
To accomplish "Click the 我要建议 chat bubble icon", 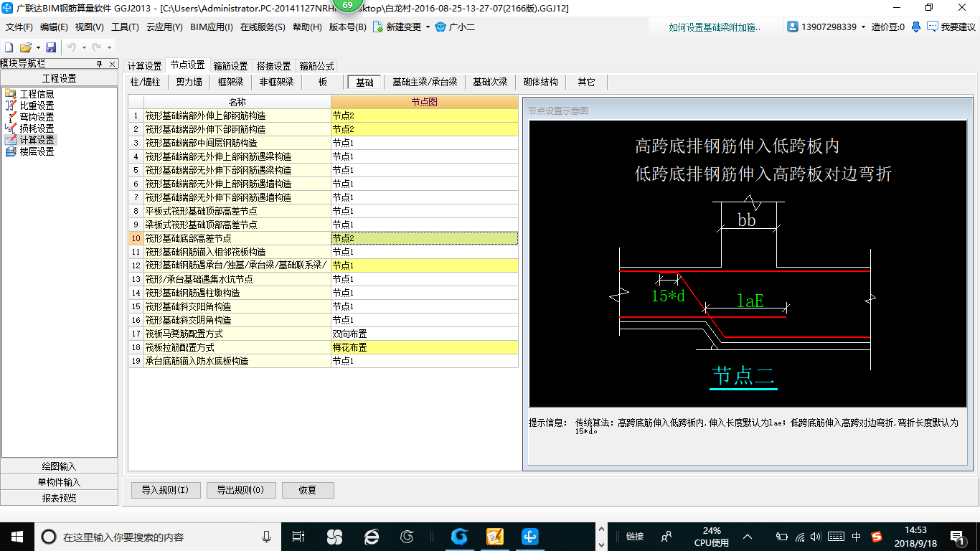I will coord(933,27).
